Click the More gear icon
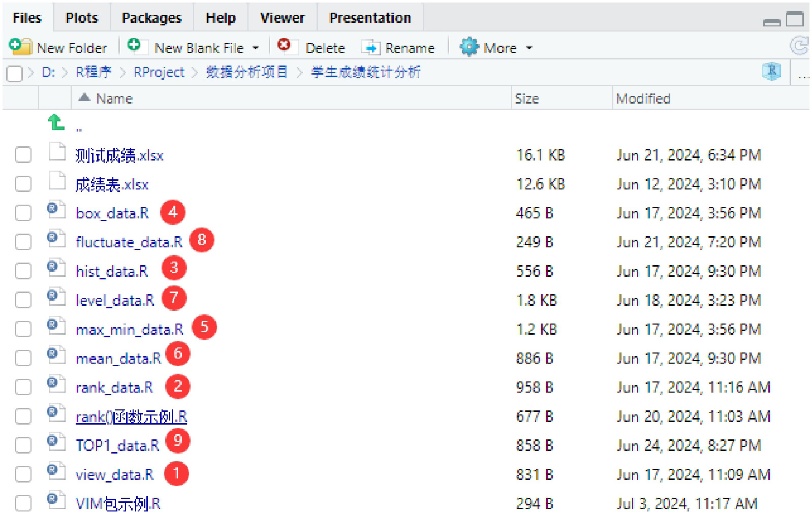 (469, 47)
